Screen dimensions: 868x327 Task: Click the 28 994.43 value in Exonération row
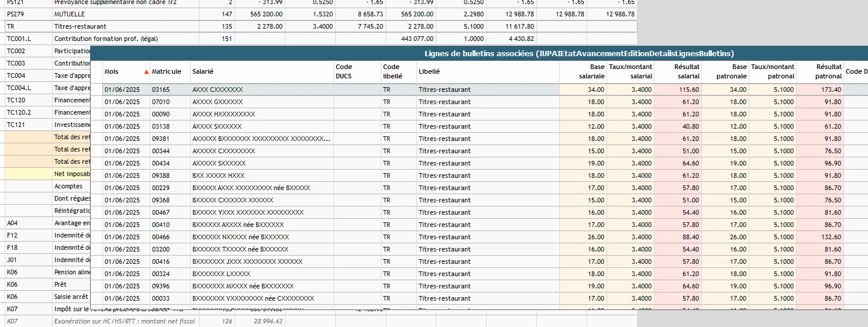click(x=268, y=321)
